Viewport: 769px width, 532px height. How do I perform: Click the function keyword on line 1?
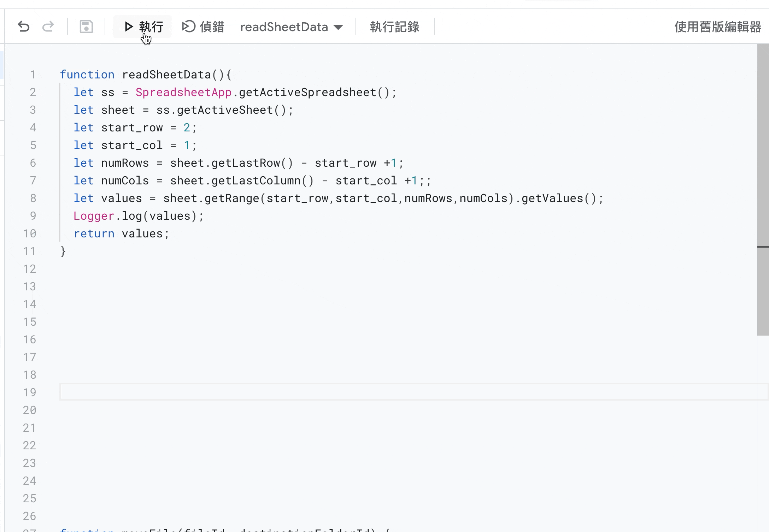click(87, 75)
